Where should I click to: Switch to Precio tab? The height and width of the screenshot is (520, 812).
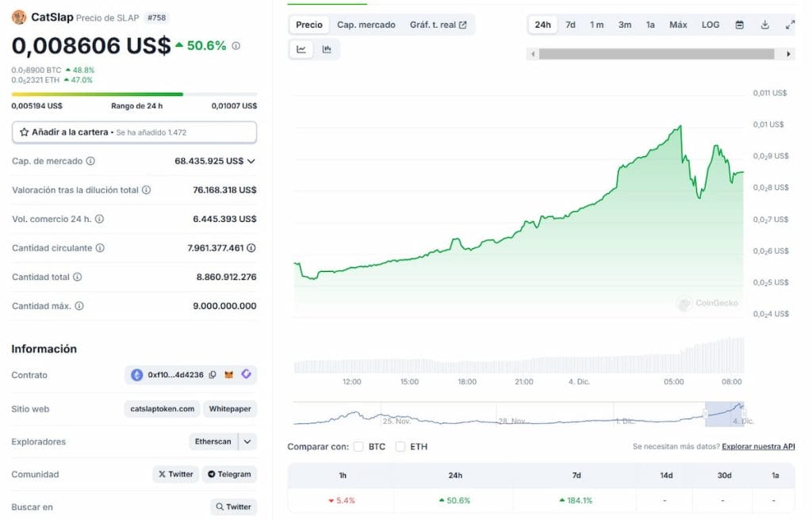click(x=309, y=25)
